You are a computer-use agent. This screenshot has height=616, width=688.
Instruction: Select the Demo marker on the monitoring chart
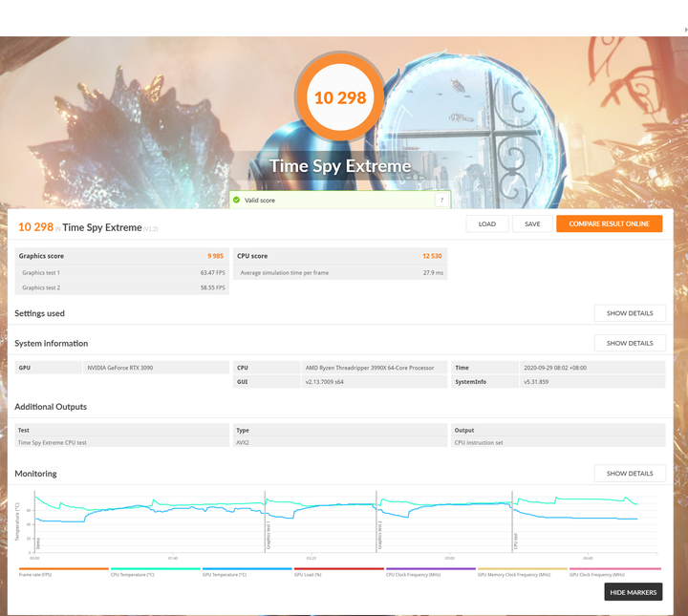[x=38, y=543]
